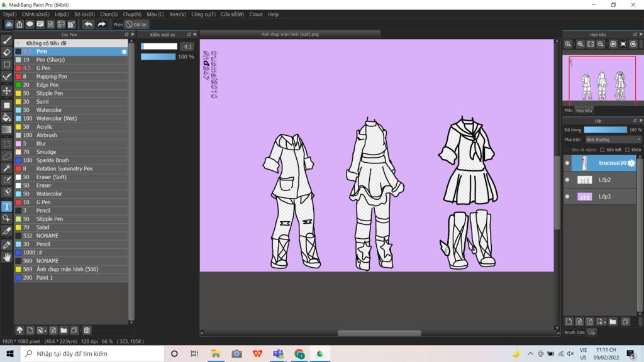Open File Explorer from the taskbar
This screenshot has width=644, height=362.
[x=216, y=353]
